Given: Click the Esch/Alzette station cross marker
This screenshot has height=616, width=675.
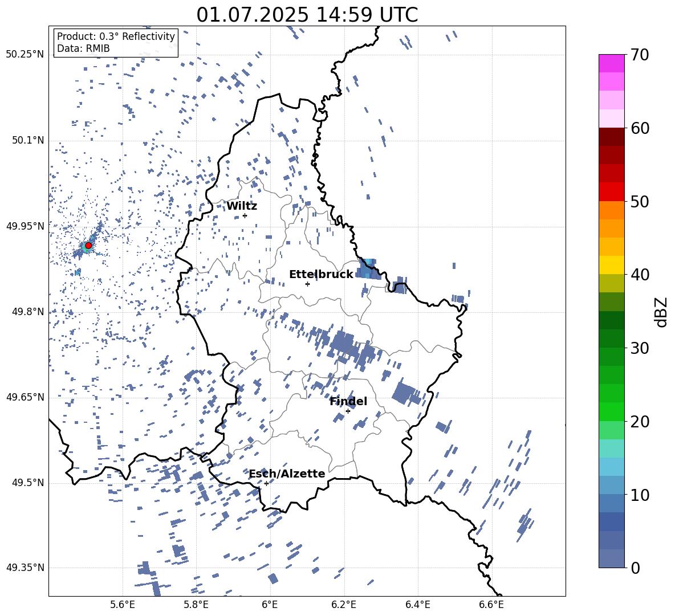Looking at the screenshot, I should (266, 483).
